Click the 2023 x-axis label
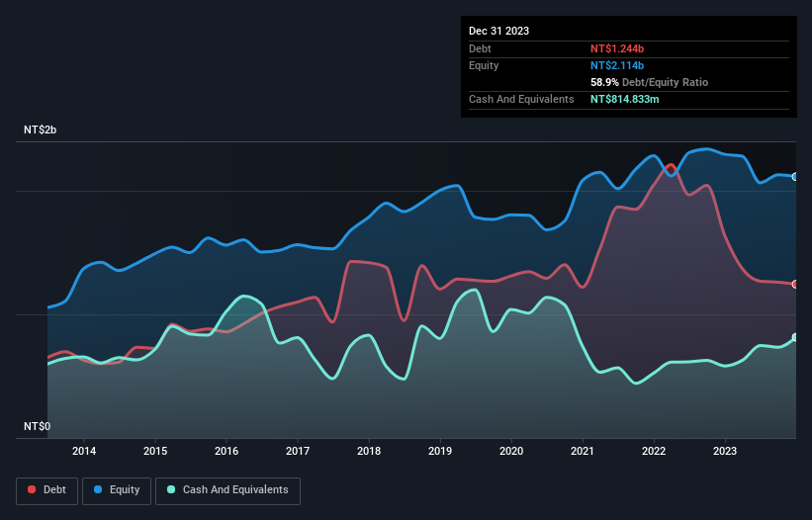Image resolution: width=812 pixels, height=520 pixels. click(x=725, y=451)
